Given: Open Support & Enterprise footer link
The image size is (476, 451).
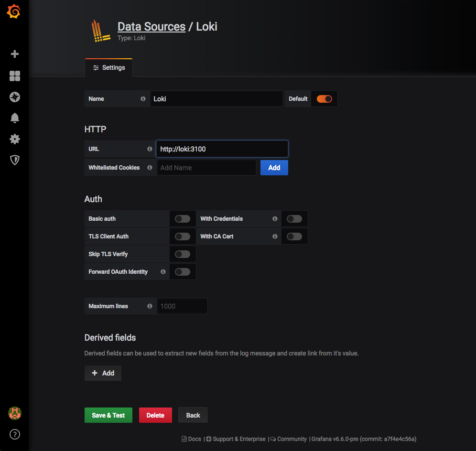Looking at the screenshot, I should tap(236, 439).
